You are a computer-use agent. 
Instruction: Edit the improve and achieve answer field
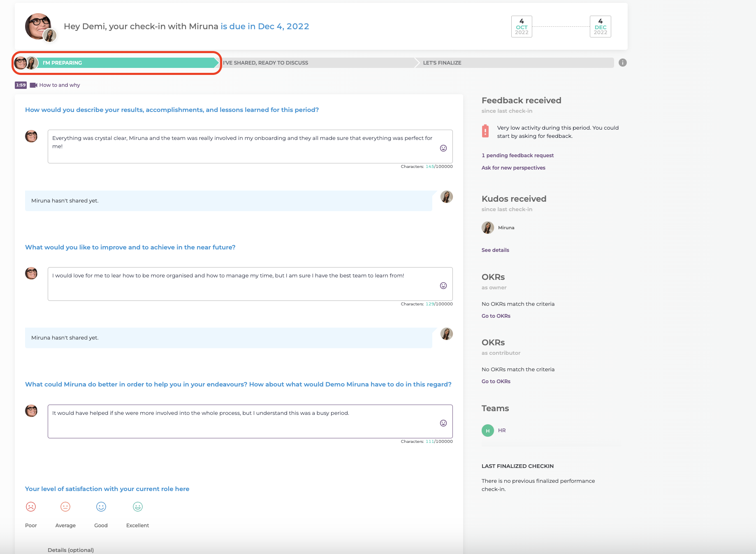coord(250,284)
